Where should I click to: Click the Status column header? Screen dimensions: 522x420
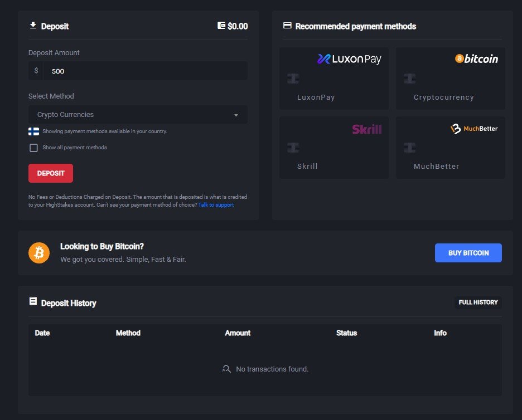346,333
